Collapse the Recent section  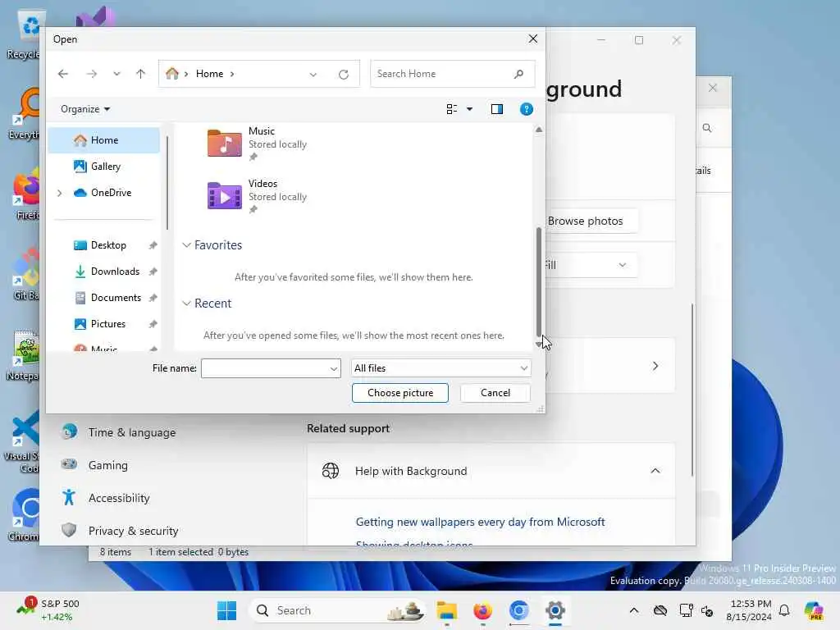coord(186,304)
